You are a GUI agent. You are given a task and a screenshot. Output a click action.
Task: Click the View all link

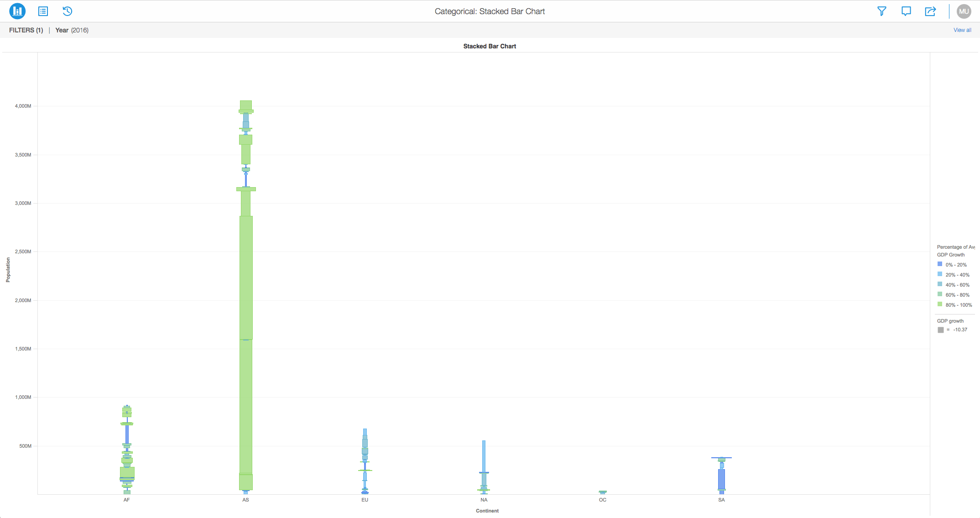point(962,30)
